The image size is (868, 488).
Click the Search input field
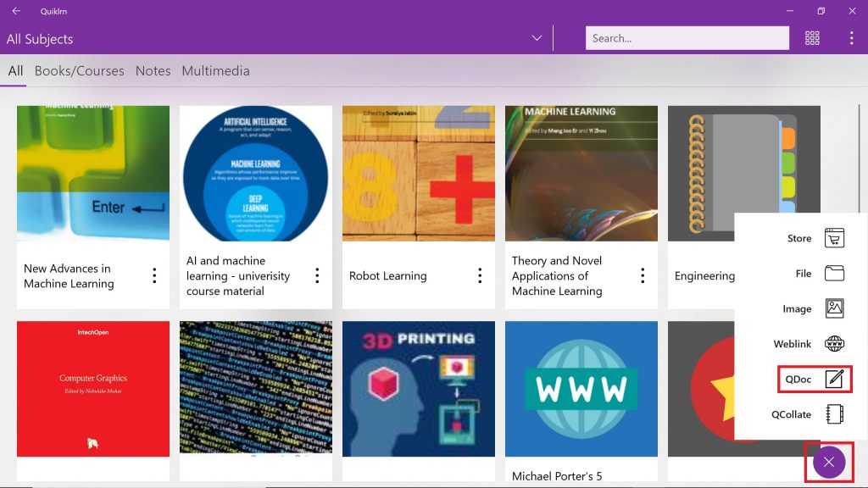[687, 38]
